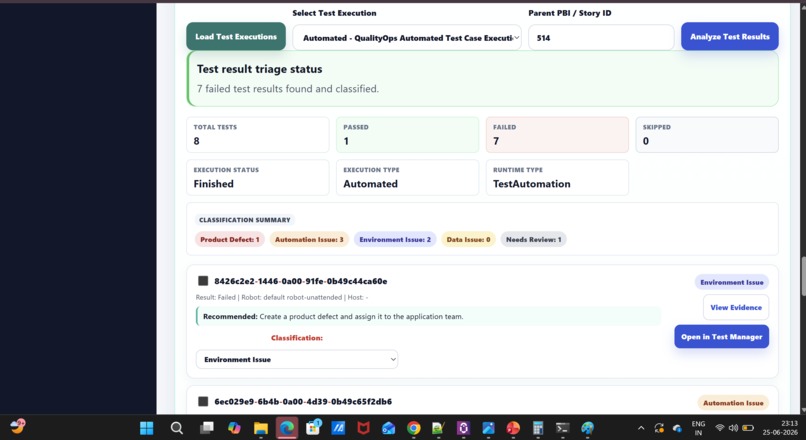Screen dimensions: 806x440
Task: Open the Wi-Fi network tray icon
Action: click(x=720, y=428)
